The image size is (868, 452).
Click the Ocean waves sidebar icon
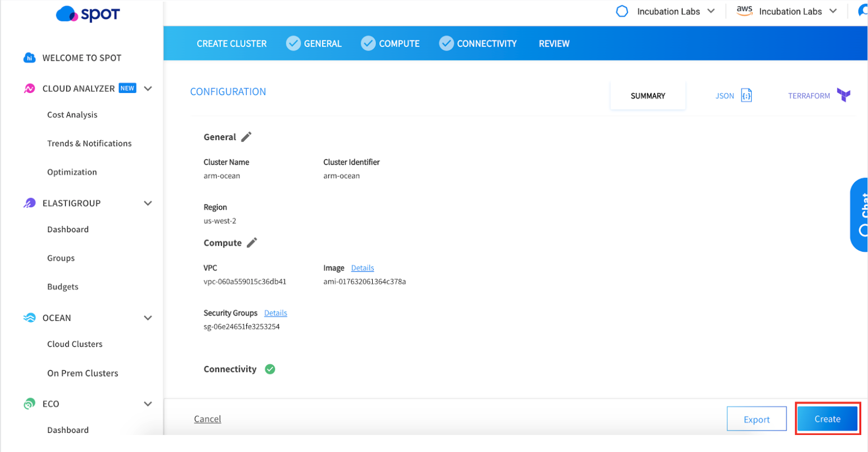pyautogui.click(x=30, y=318)
